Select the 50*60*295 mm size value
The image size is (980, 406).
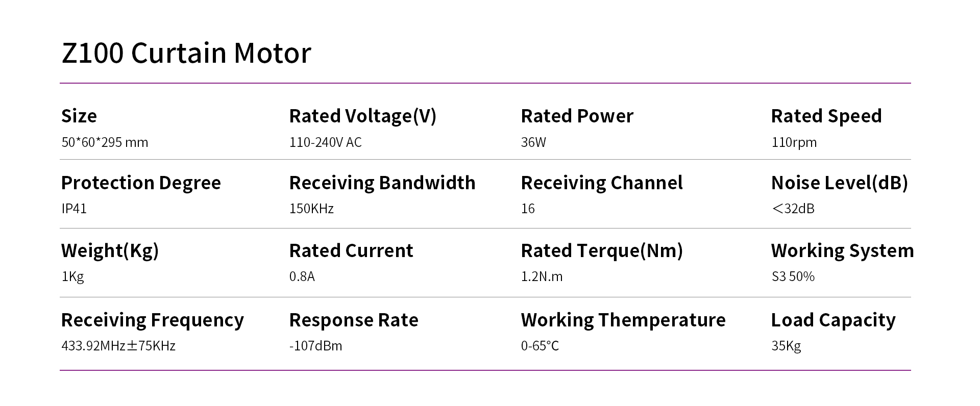click(105, 142)
